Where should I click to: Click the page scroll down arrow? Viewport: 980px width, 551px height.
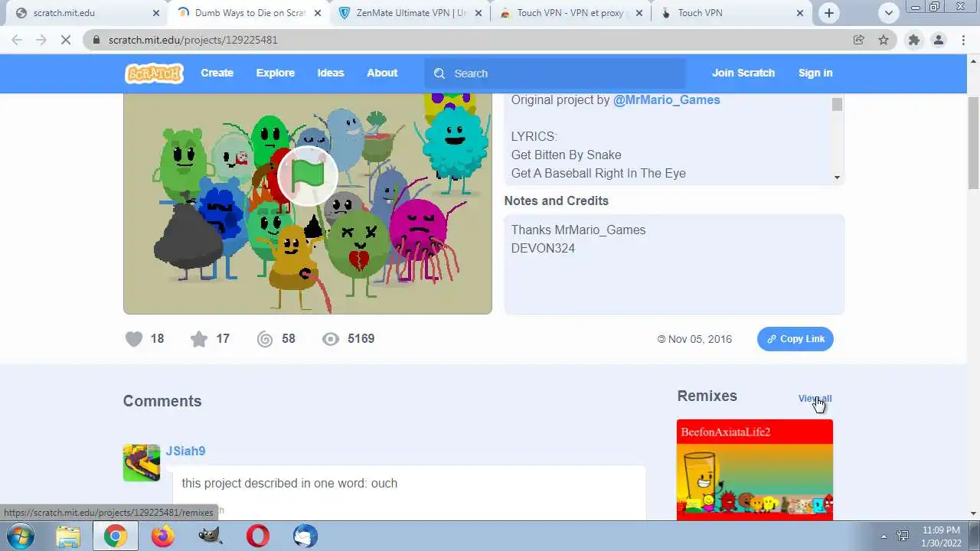(x=973, y=514)
